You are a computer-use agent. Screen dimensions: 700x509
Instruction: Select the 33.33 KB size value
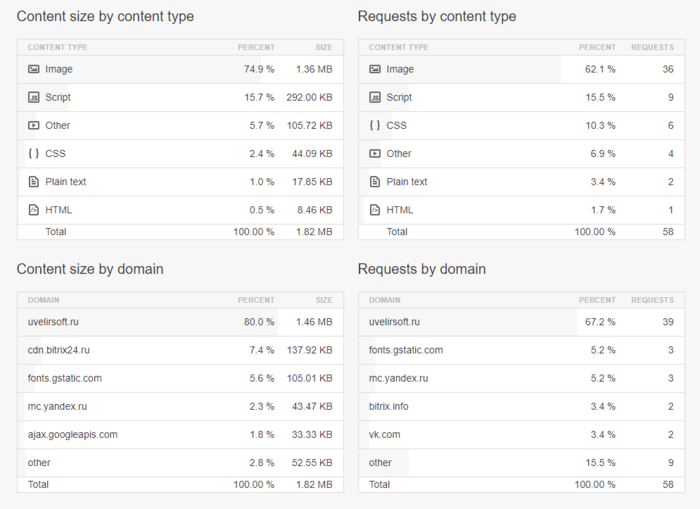[312, 434]
